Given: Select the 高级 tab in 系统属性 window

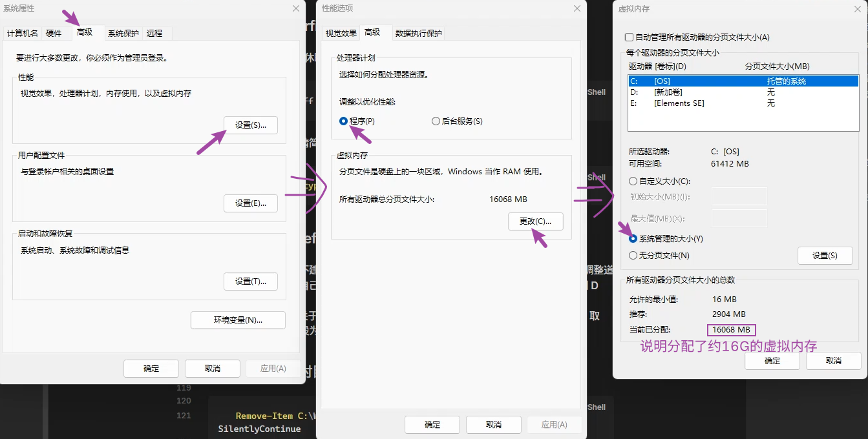Looking at the screenshot, I should click(x=85, y=32).
